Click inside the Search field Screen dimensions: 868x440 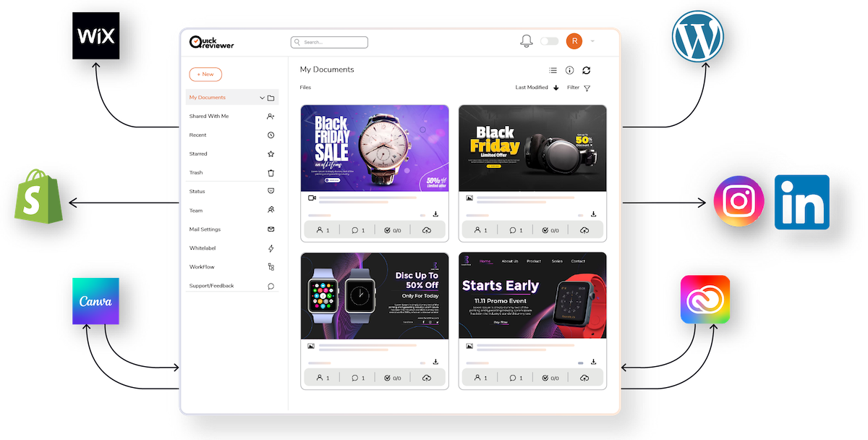click(329, 41)
